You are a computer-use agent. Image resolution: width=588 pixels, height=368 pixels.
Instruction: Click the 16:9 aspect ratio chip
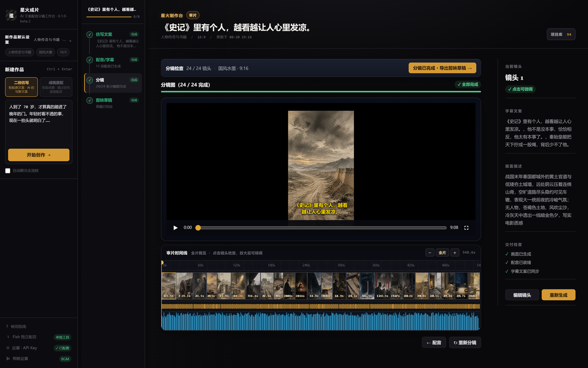(63, 52)
